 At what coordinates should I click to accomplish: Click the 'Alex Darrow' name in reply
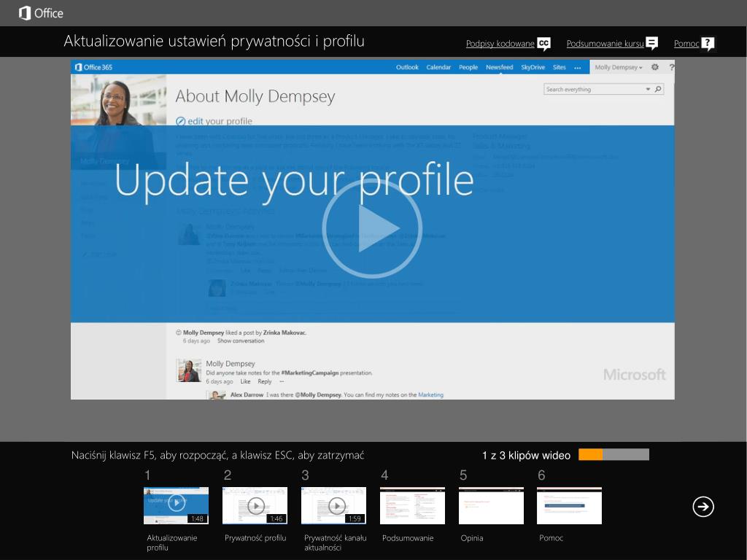pyautogui.click(x=247, y=394)
